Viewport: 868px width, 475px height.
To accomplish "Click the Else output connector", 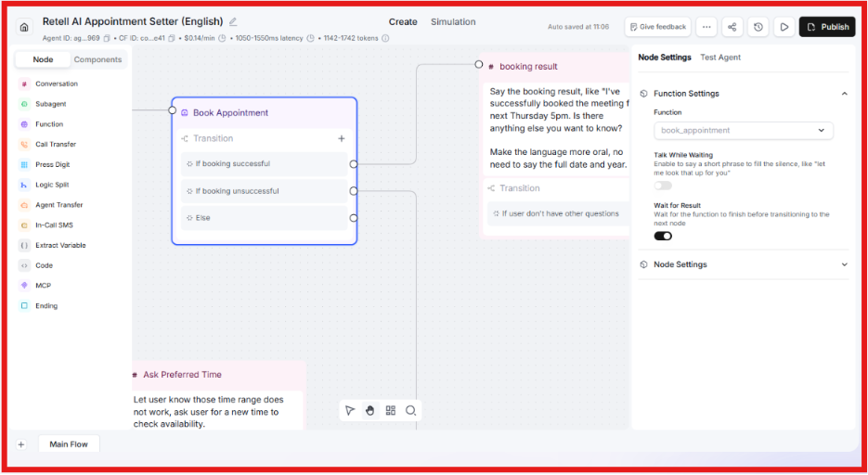I will (353, 218).
